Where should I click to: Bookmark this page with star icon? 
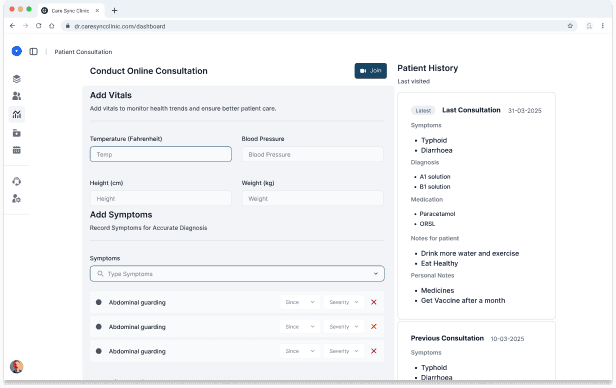tap(570, 26)
